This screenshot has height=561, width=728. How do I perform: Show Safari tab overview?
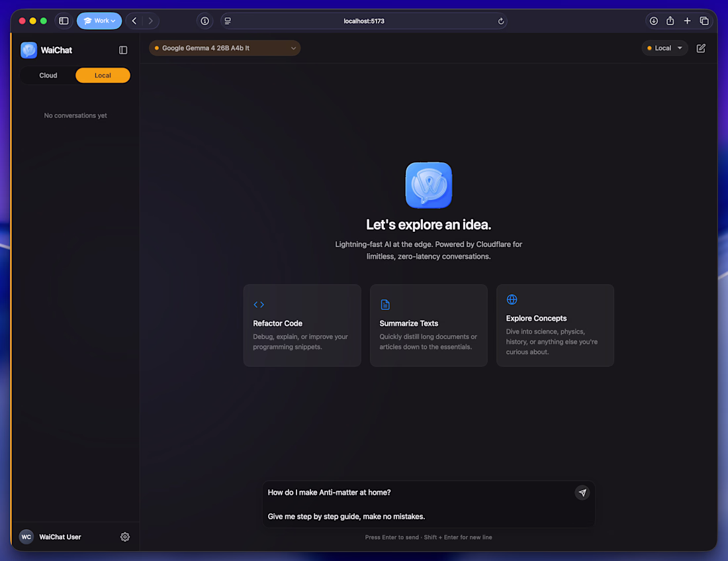(704, 21)
